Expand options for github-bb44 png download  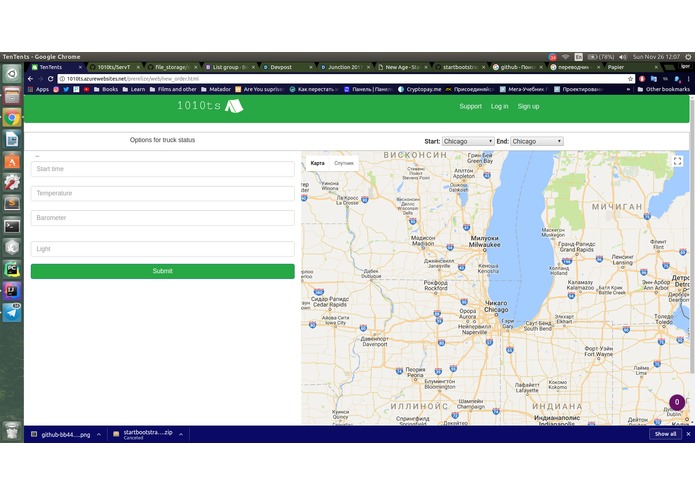click(x=98, y=435)
